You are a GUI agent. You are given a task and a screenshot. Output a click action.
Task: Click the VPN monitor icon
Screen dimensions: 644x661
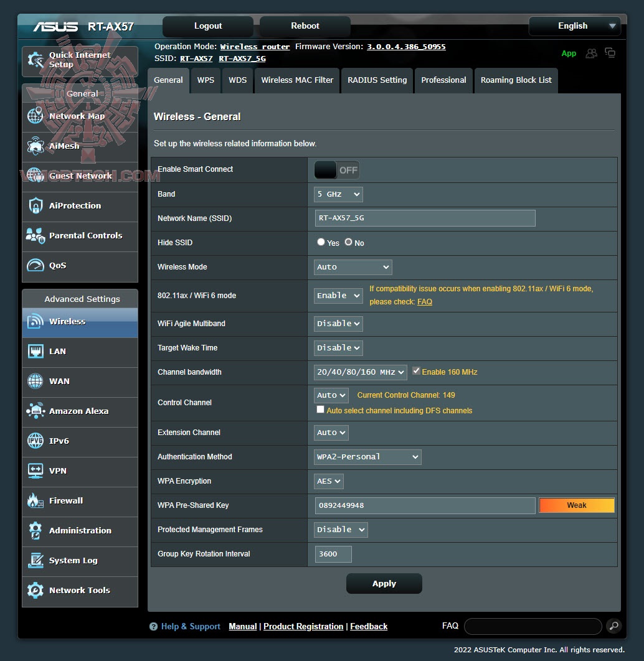36,471
